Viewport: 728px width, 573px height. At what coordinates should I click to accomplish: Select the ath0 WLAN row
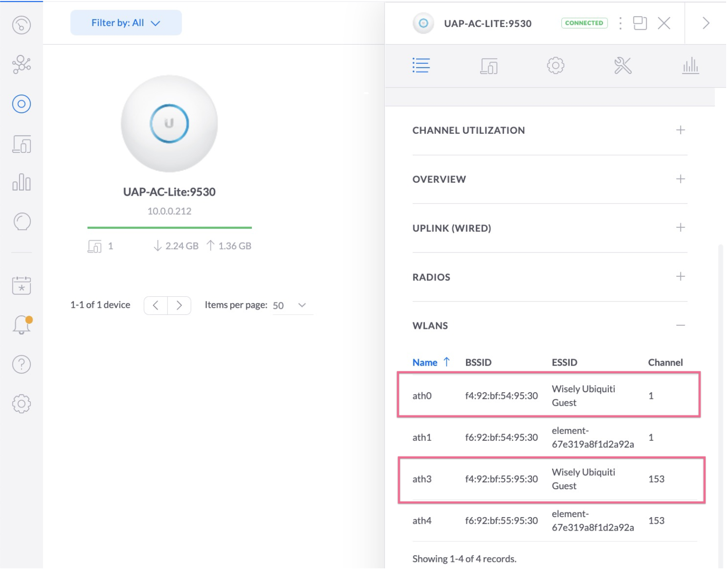[550, 396]
